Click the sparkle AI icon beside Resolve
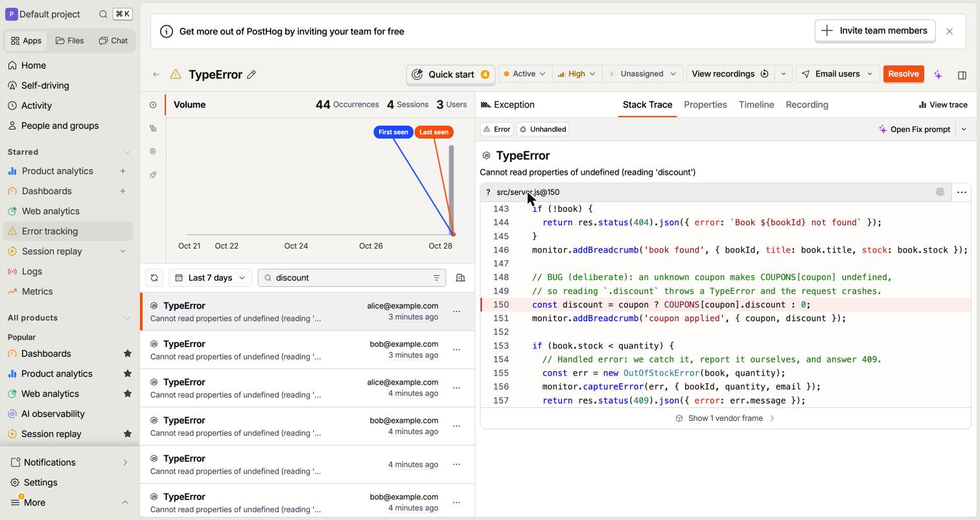This screenshot has width=980, height=520. click(938, 74)
